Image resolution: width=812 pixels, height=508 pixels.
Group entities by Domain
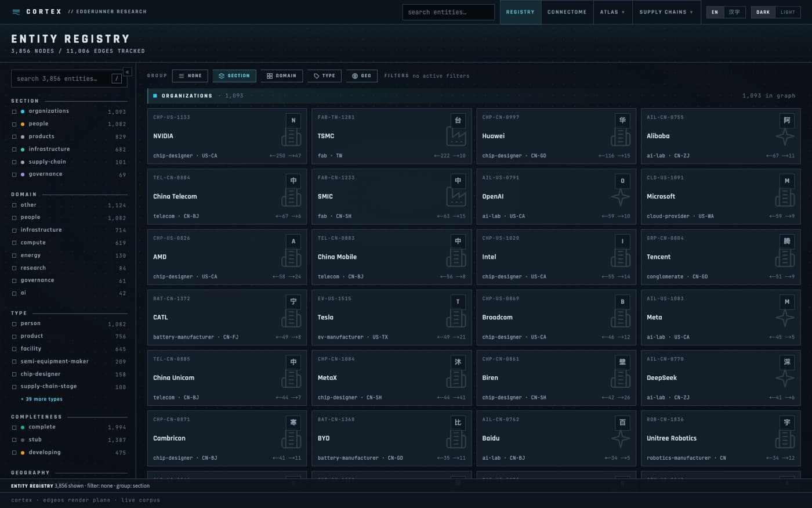pos(281,75)
